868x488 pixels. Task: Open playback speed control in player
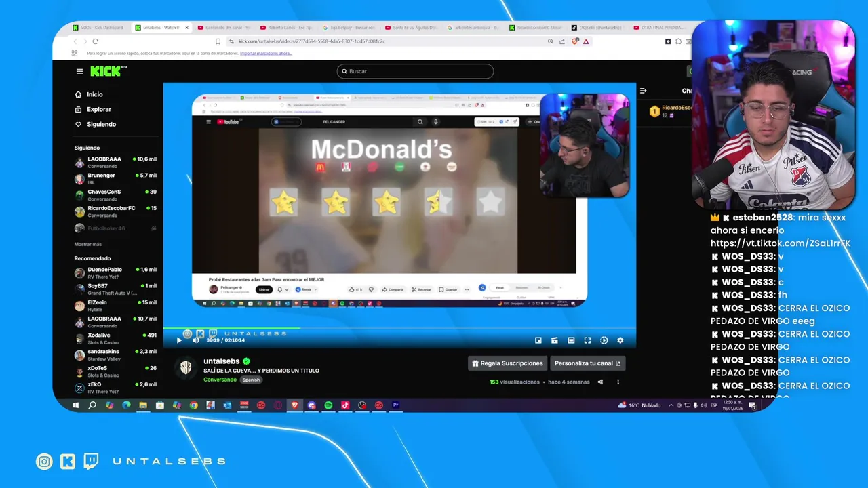604,340
